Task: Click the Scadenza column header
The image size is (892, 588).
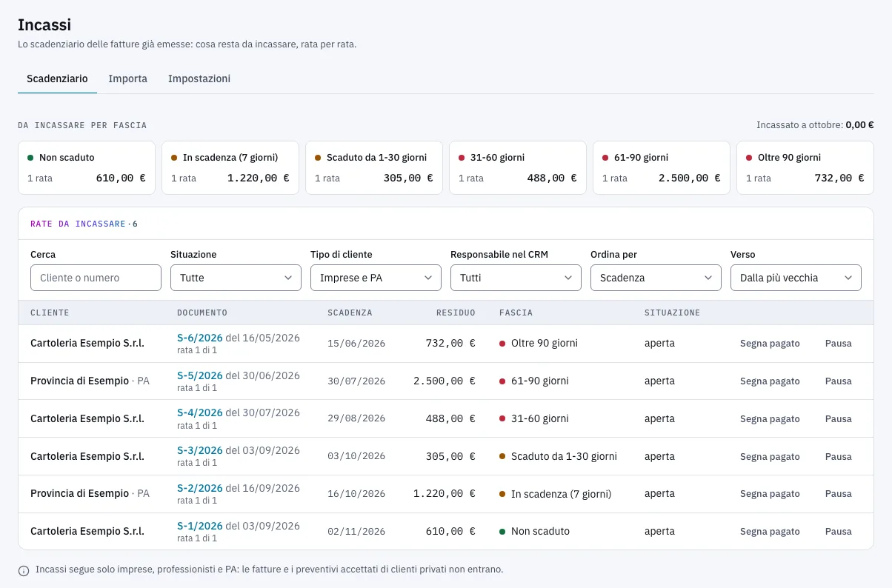Action: 350,313
